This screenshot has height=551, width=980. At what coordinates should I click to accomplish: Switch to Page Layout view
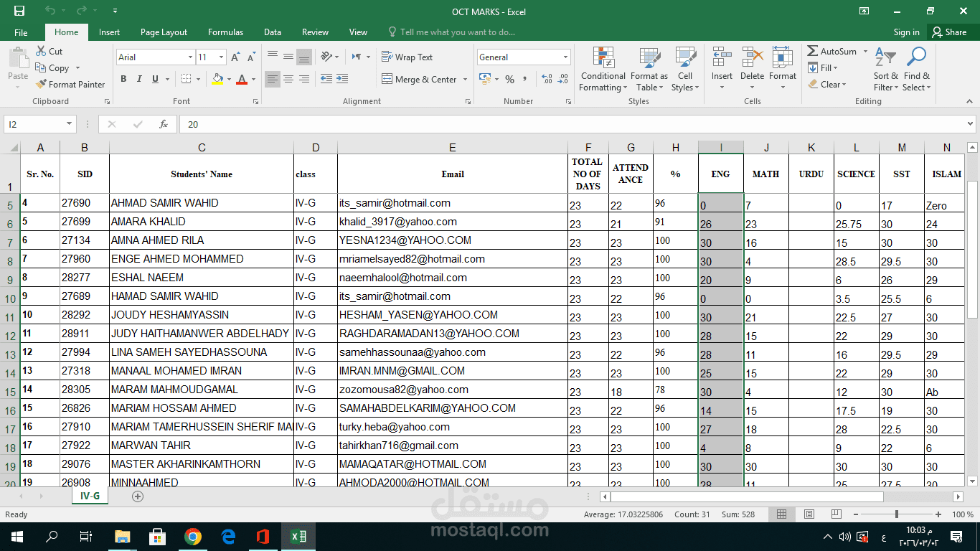(809, 514)
